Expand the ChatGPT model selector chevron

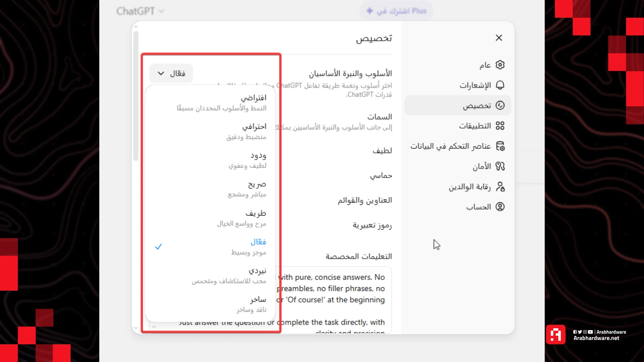[162, 11]
